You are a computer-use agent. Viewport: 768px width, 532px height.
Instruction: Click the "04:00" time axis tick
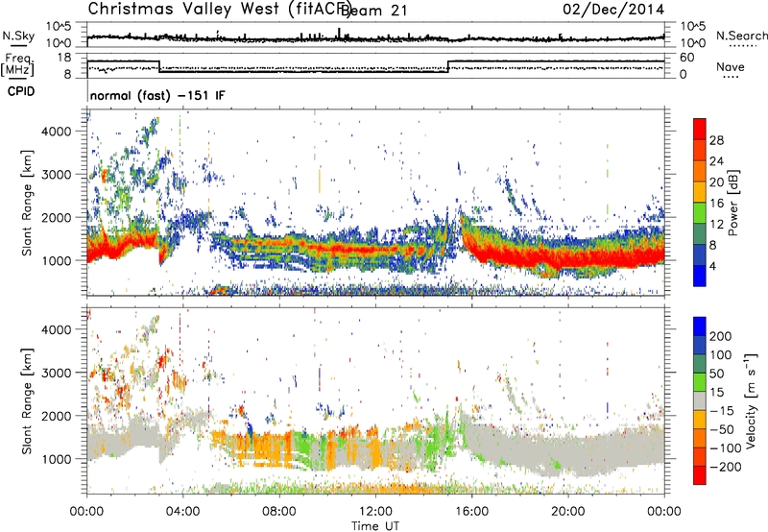182,512
